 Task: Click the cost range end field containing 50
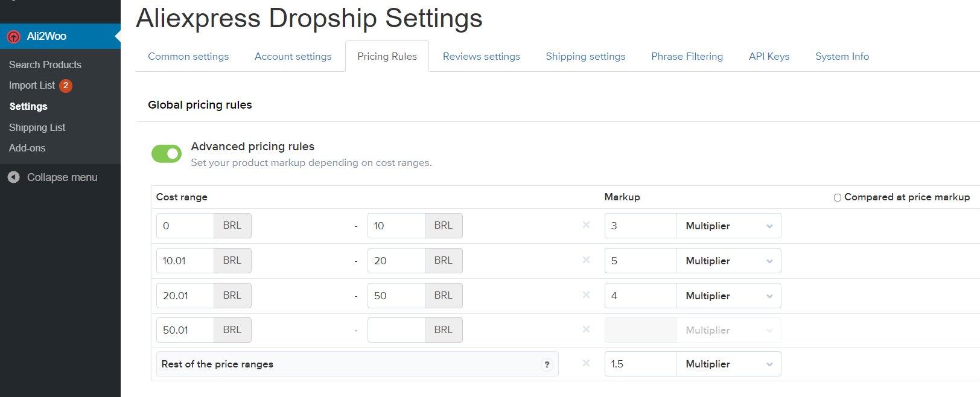point(396,296)
